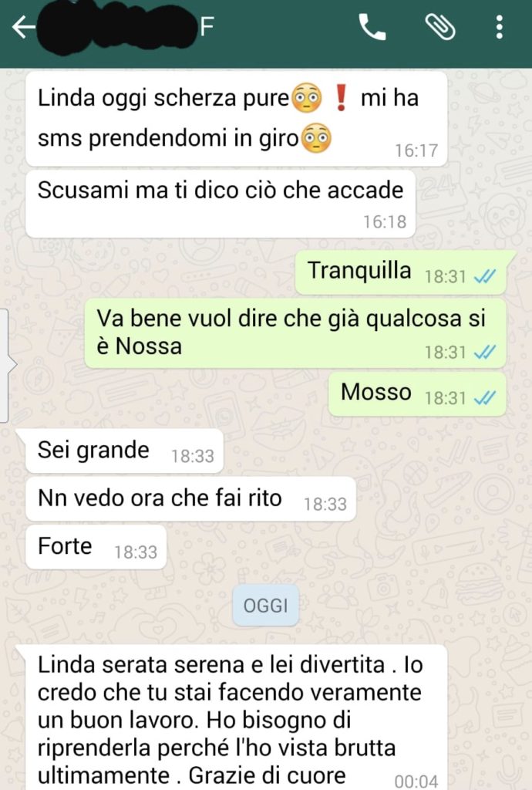The height and width of the screenshot is (790, 532).
Task: Tap the red exclamation mark emoji
Action: pos(341,98)
